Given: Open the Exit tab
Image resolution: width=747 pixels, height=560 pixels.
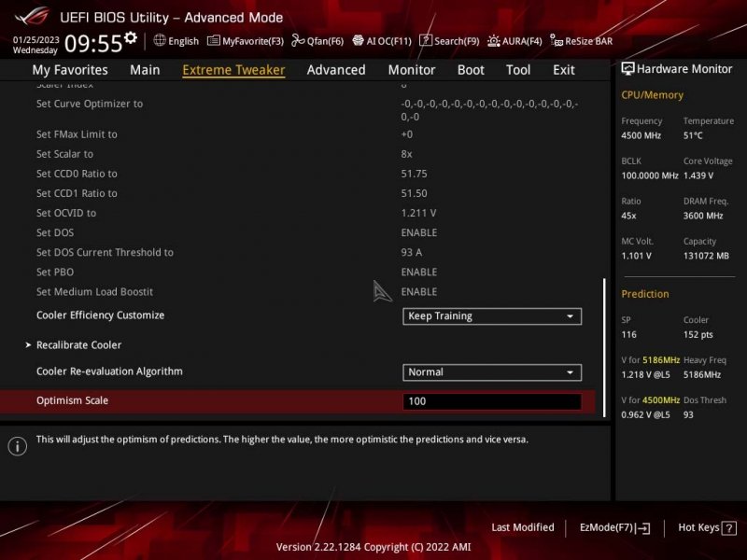Looking at the screenshot, I should pyautogui.click(x=564, y=70).
